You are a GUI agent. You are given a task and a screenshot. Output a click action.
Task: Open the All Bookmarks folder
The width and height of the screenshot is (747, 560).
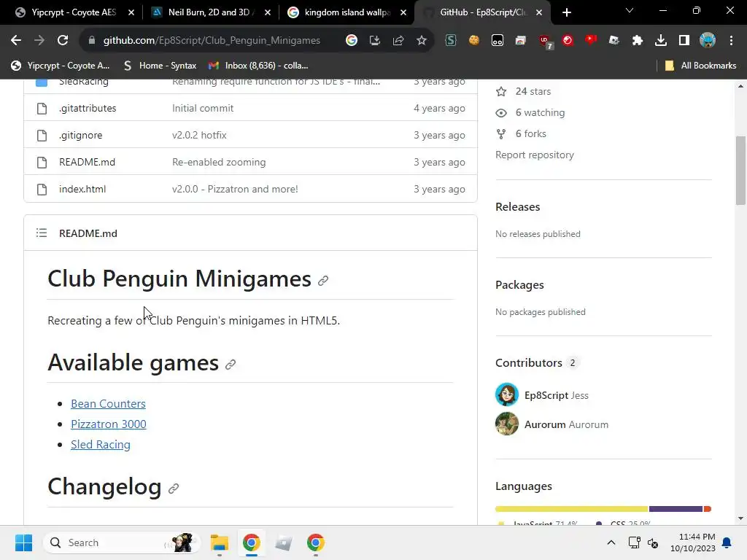coord(700,66)
